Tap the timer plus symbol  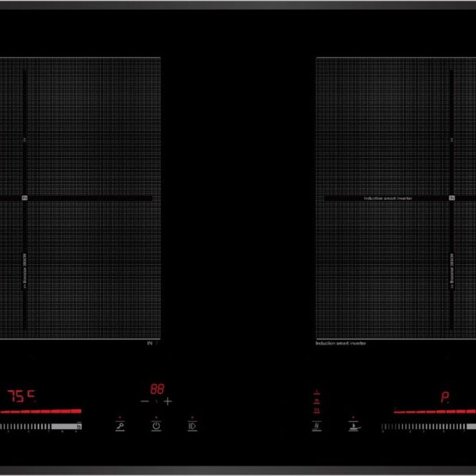168,401
